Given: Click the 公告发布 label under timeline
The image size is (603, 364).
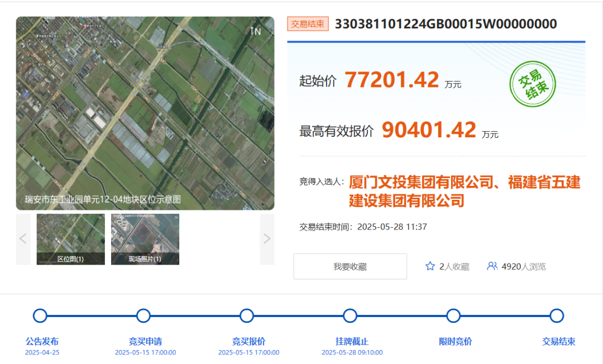Looking at the screenshot, I should point(42,341).
